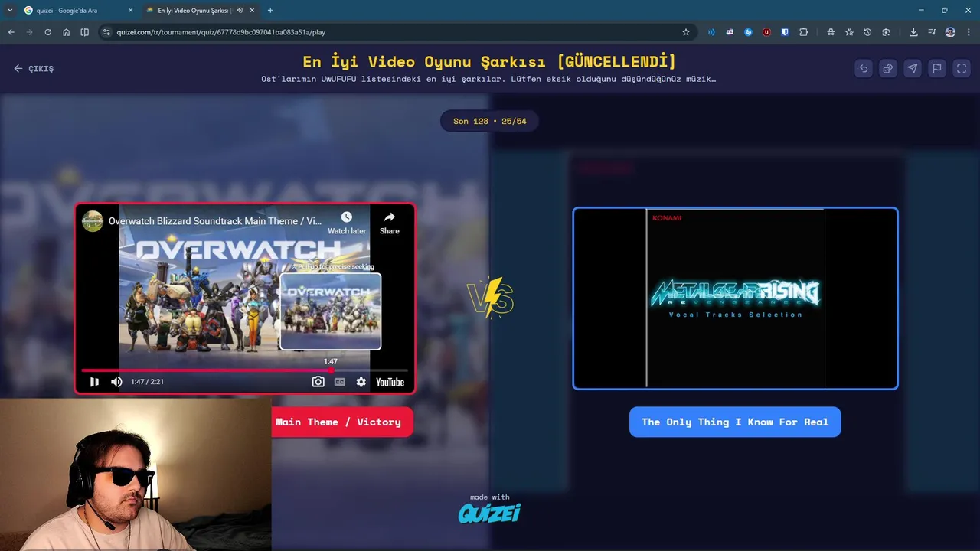The image size is (980, 551).
Task: Switch to the quizei Google'da Ara tab
Action: (78, 11)
